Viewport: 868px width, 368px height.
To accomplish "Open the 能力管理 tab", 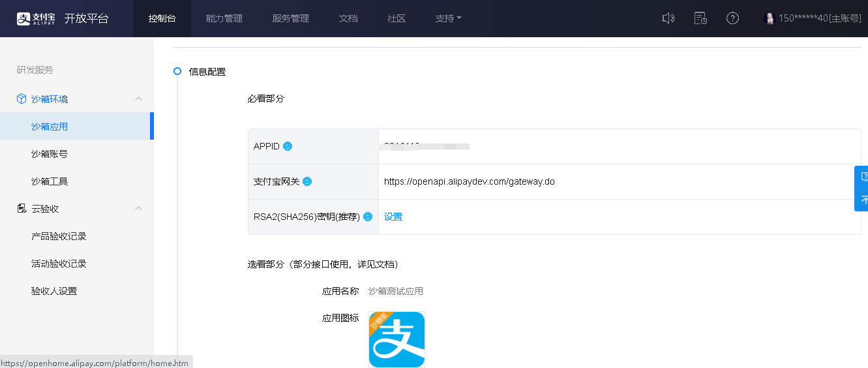I will pyautogui.click(x=224, y=18).
